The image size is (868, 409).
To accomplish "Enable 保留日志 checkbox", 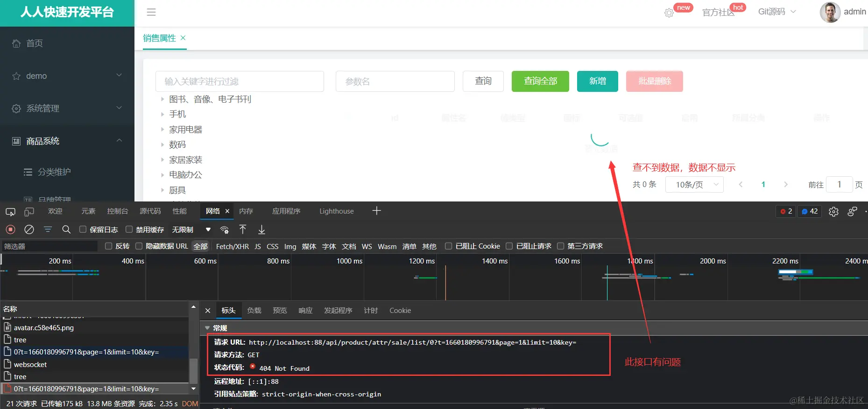I will (83, 229).
